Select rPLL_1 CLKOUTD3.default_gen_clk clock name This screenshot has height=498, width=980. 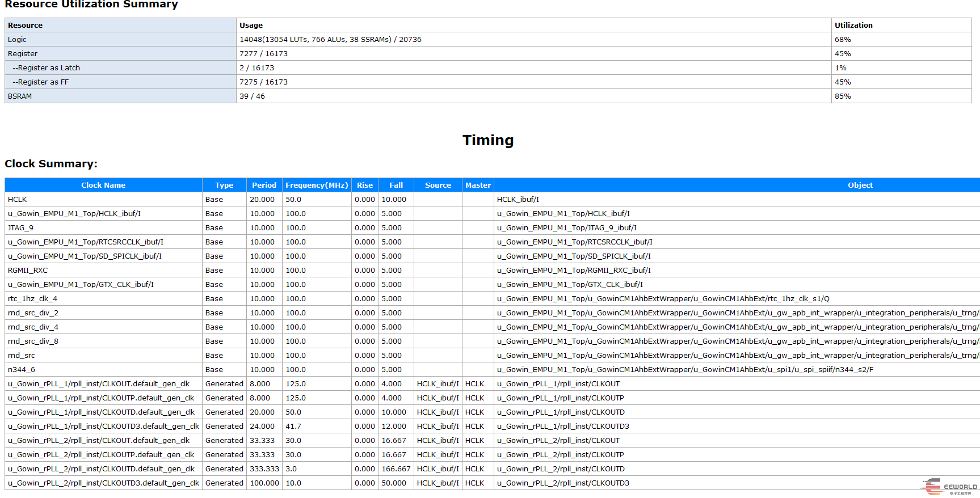[x=103, y=426]
